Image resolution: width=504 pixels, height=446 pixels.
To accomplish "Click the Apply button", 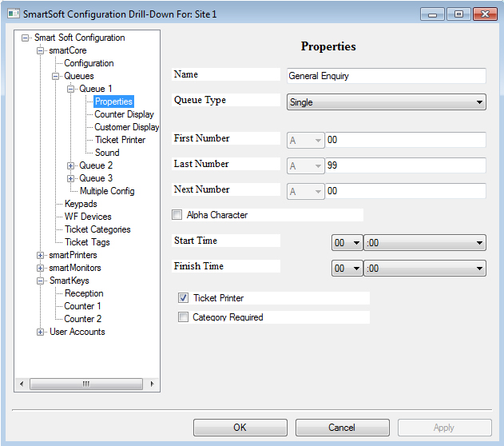I will click(x=445, y=428).
